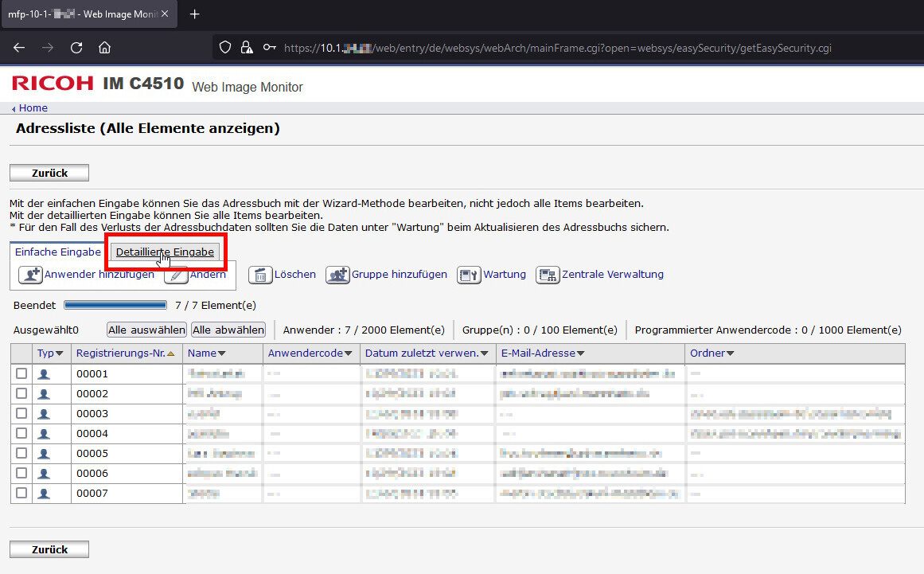Click registration number 00007 cell

point(127,494)
